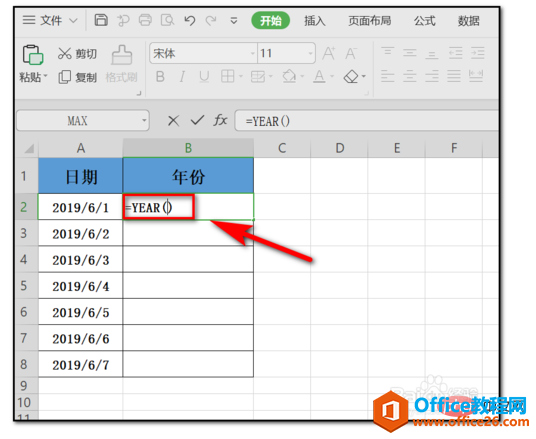Screen dimensions: 536x439
Task: Click cell containing 2019/6/4
Action: pyautogui.click(x=80, y=285)
